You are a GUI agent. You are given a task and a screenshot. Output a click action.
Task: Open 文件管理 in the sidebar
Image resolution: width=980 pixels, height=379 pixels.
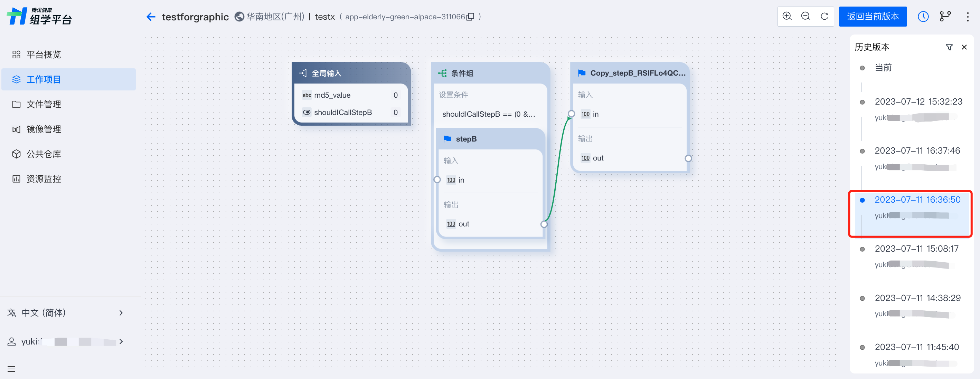pyautogui.click(x=44, y=104)
